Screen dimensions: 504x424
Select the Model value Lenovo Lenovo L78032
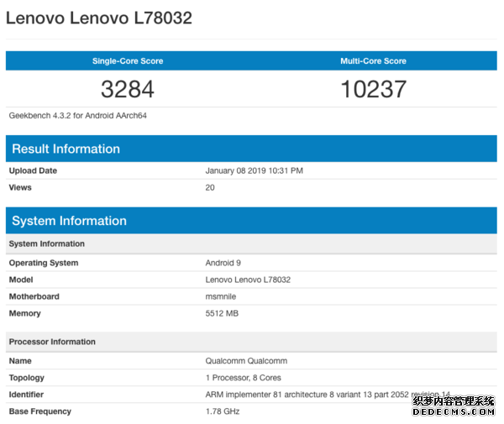point(248,280)
